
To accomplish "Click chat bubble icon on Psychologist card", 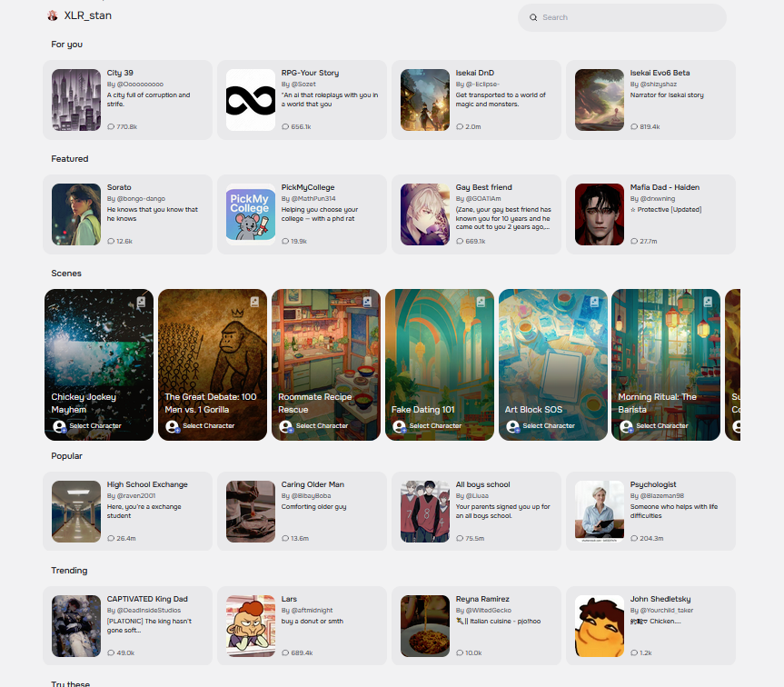I will [634, 539].
